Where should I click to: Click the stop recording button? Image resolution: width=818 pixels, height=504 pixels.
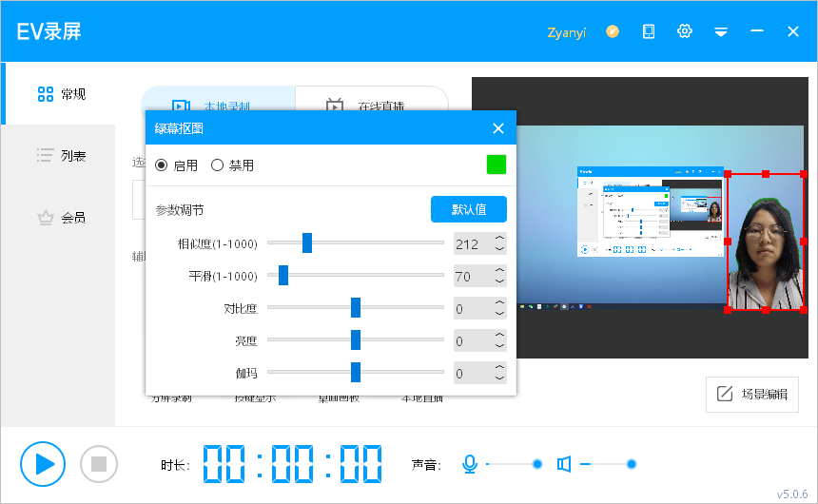point(99,464)
